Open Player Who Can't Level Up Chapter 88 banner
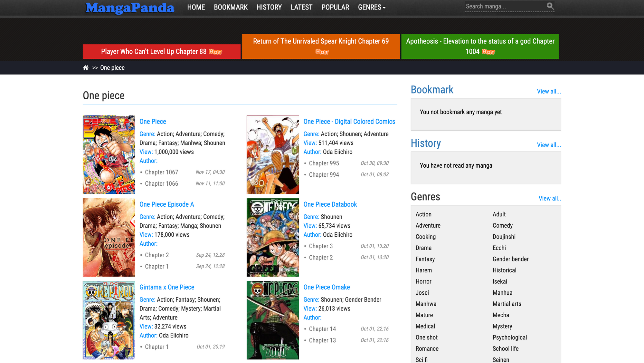Viewport: 644px width, 363px height. point(162,52)
